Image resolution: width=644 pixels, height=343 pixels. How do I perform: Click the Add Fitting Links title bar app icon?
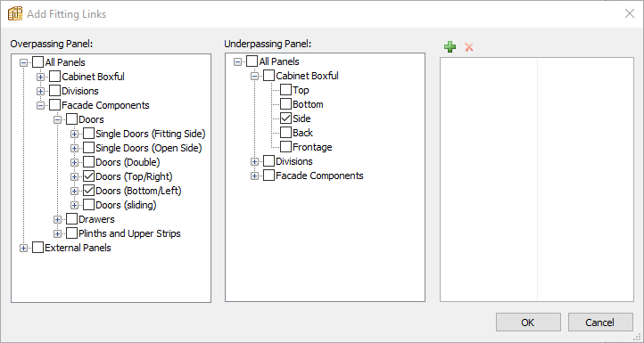tap(15, 13)
